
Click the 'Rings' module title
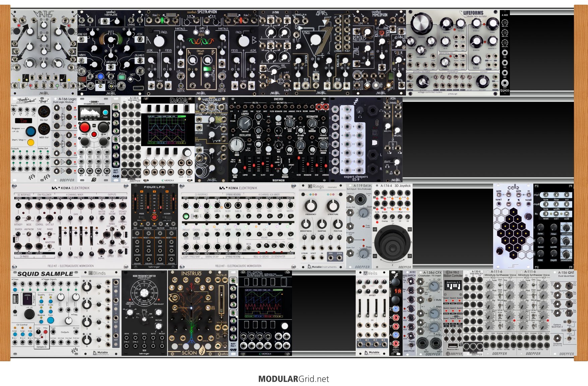pyautogui.click(x=318, y=186)
